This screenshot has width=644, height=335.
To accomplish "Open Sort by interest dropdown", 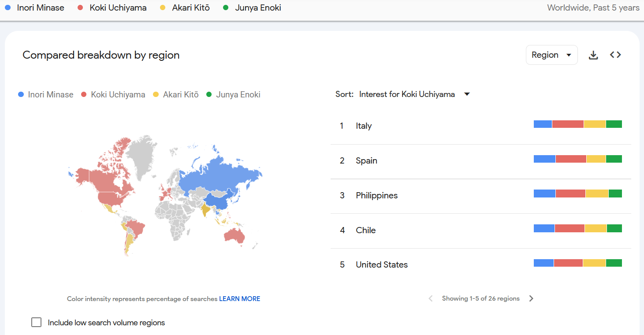I will tap(407, 94).
